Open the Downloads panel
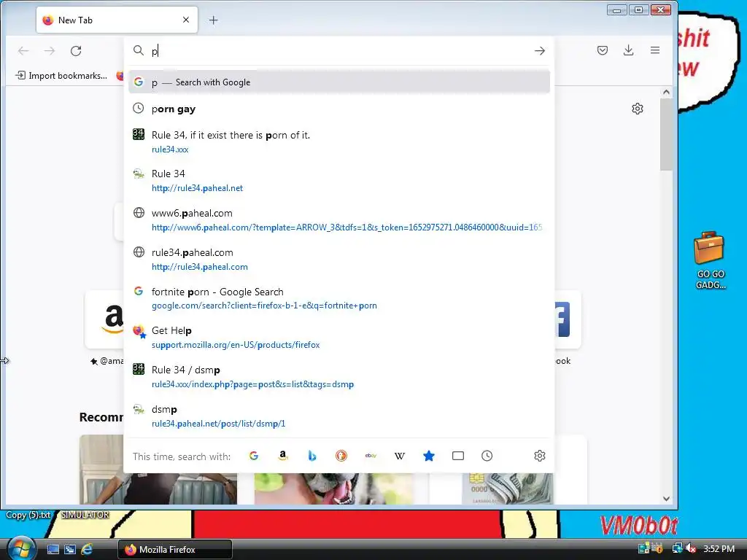Viewport: 747px width, 560px height. click(628, 50)
